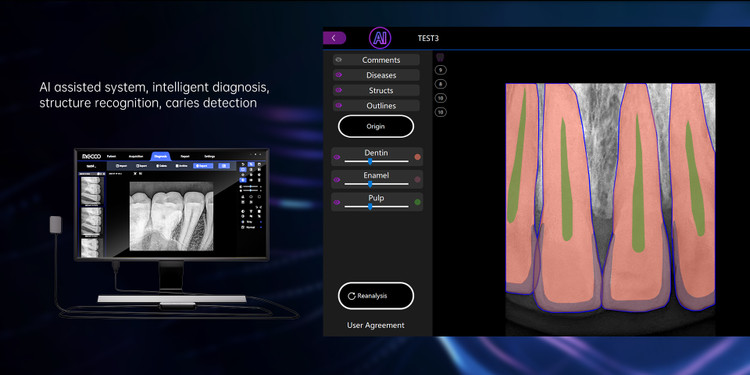Hide the Pulp overlay with its eye
The image size is (750, 375).
[336, 202]
